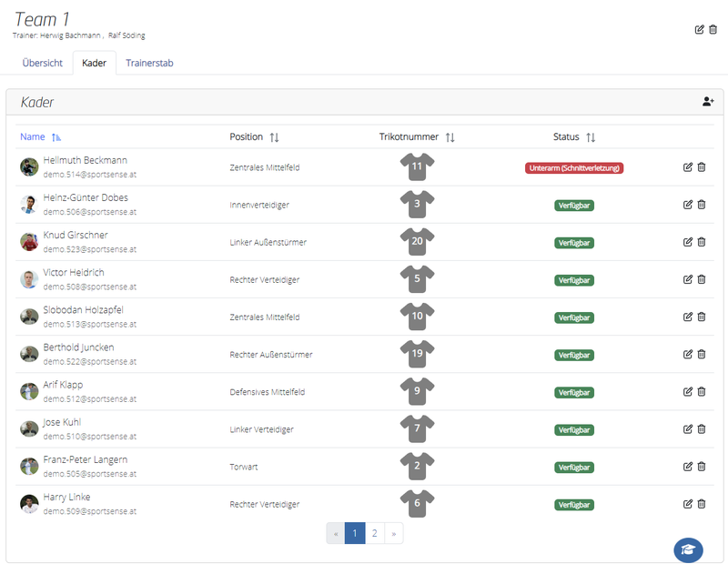Click email demo.506@sportsense.at
Viewport: 728px width, 574px height.
(x=89, y=212)
